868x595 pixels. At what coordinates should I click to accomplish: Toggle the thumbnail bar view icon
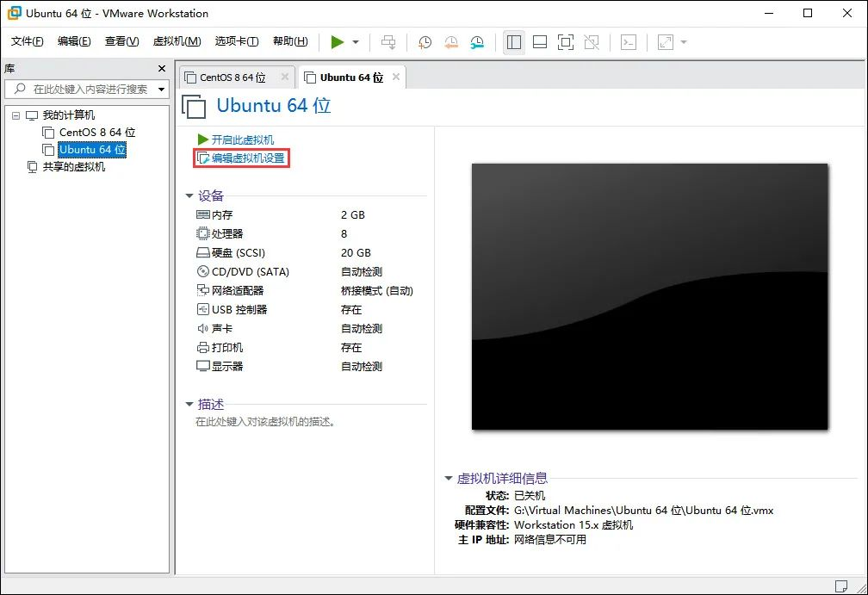(540, 42)
